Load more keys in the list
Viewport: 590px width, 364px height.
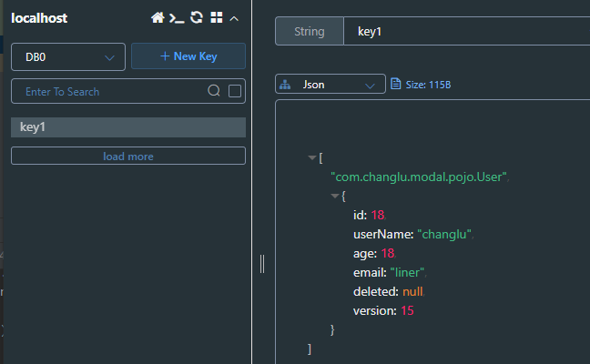click(128, 156)
